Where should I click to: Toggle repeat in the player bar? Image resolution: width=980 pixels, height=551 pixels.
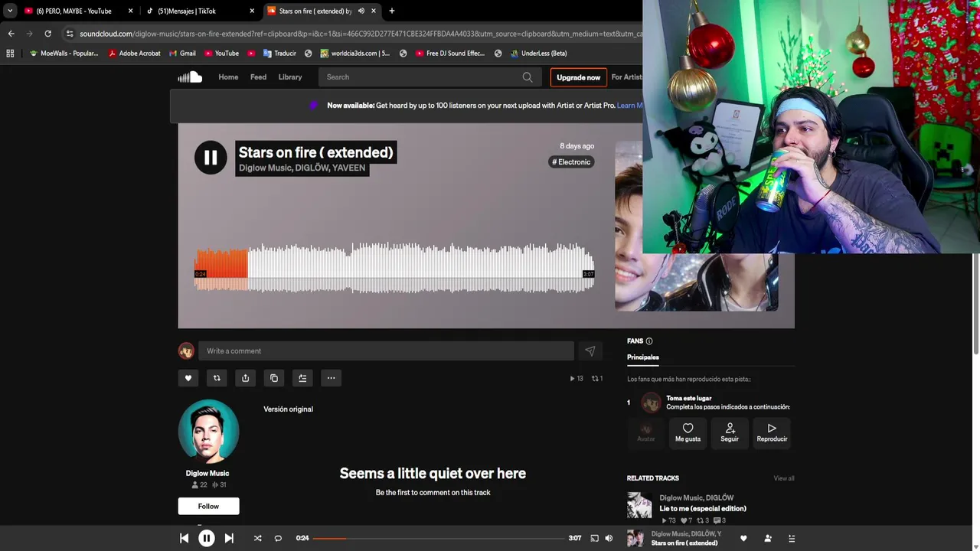tap(278, 538)
